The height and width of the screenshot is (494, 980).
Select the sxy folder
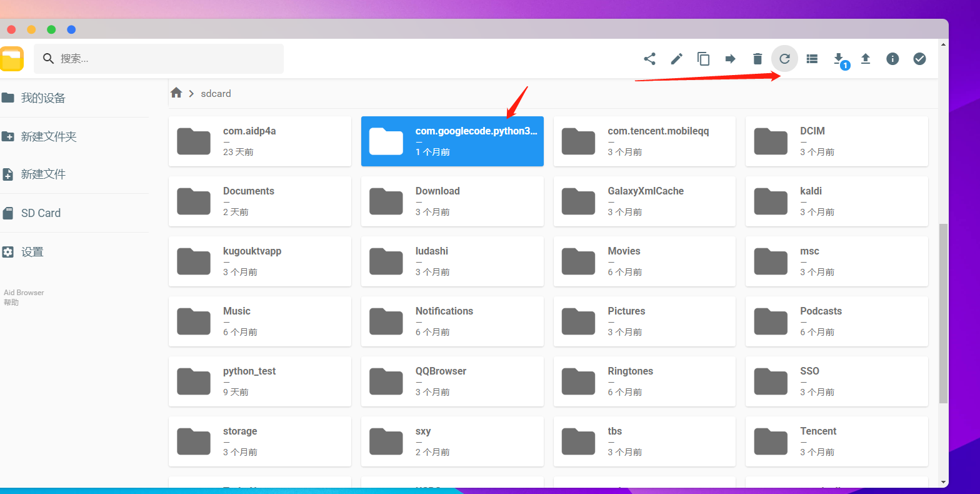[452, 441]
